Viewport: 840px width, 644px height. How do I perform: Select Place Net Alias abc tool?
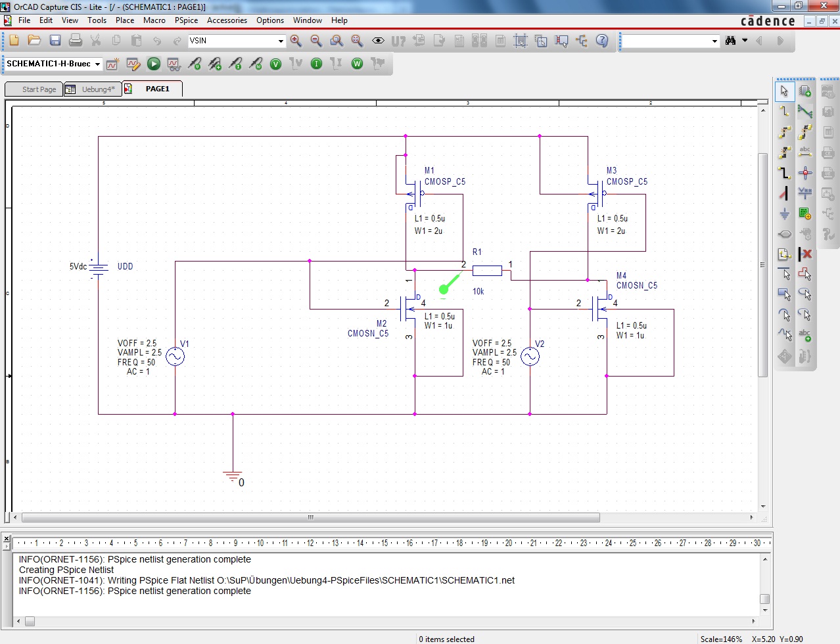[x=805, y=152]
